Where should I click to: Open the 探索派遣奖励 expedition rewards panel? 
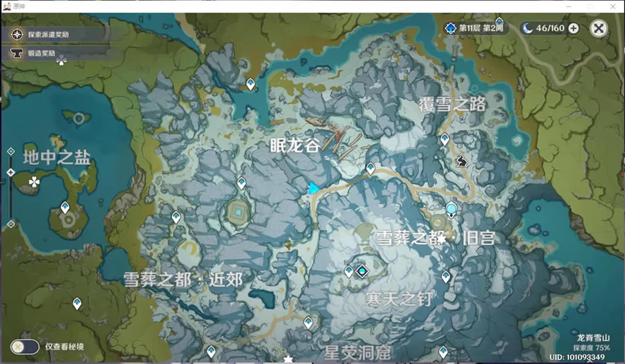[48, 34]
